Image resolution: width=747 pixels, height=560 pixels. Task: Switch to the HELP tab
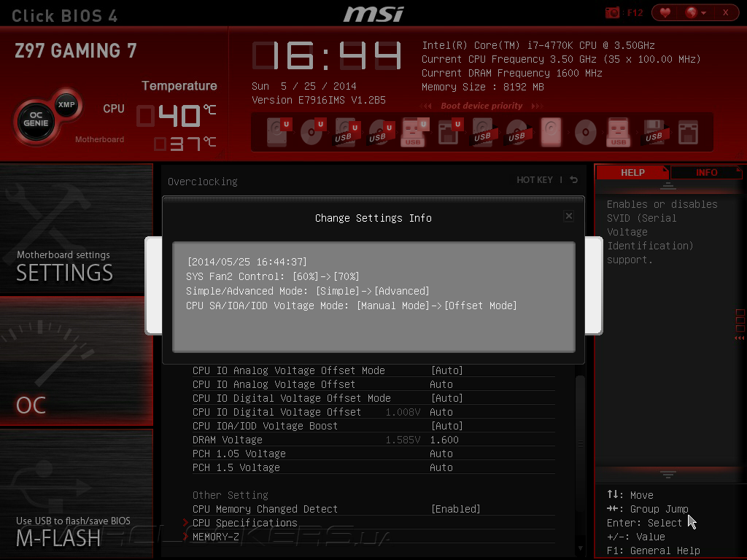632,172
